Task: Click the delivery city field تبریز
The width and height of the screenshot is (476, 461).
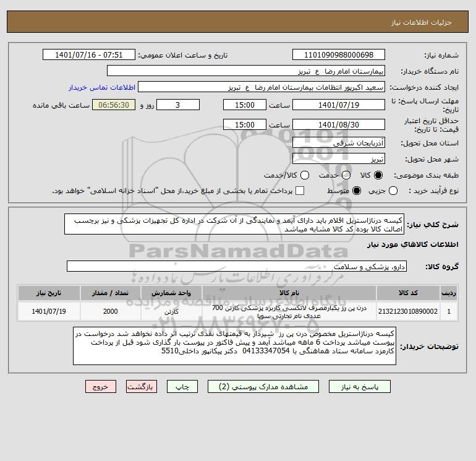Action: point(339,158)
